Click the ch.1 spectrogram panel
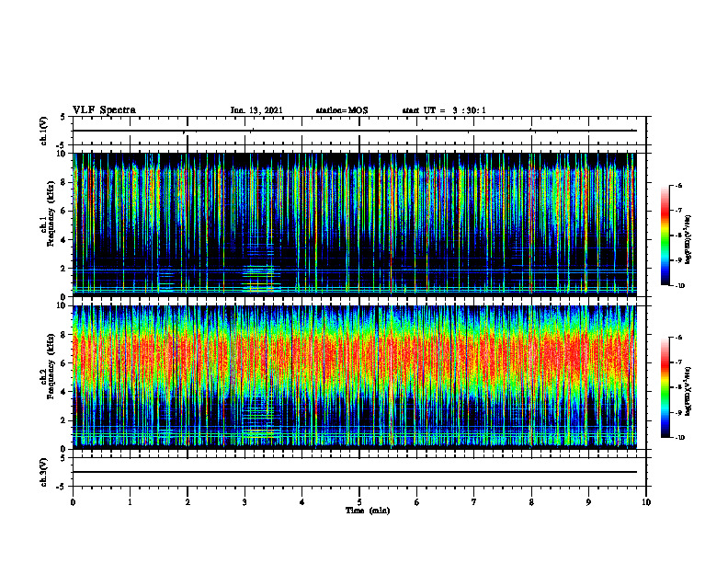 click(x=355, y=224)
